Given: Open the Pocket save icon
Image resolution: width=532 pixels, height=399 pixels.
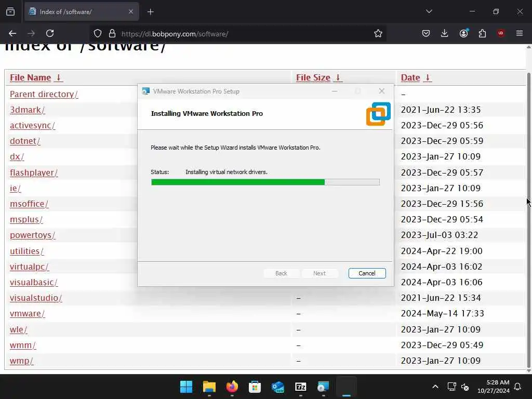Looking at the screenshot, I should pos(426,33).
